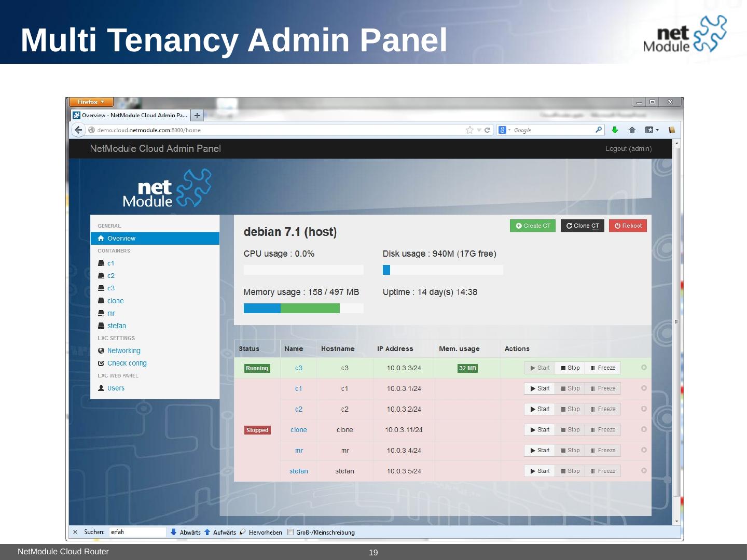
Task: Click the Google search input field
Action: click(553, 130)
